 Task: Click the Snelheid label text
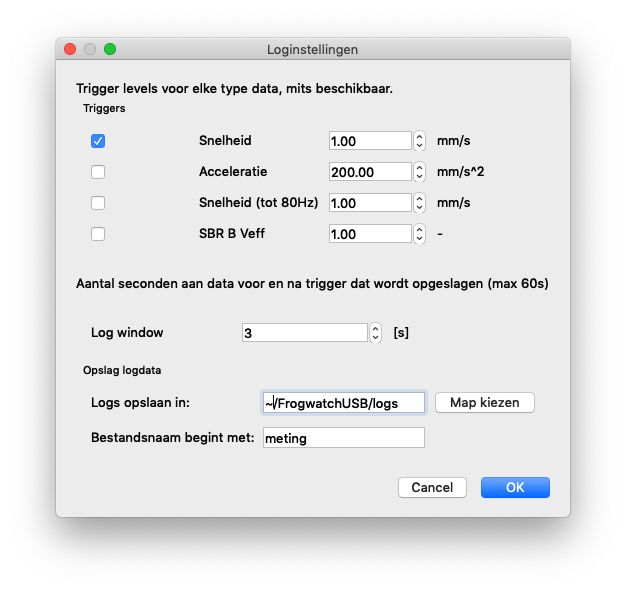225,141
